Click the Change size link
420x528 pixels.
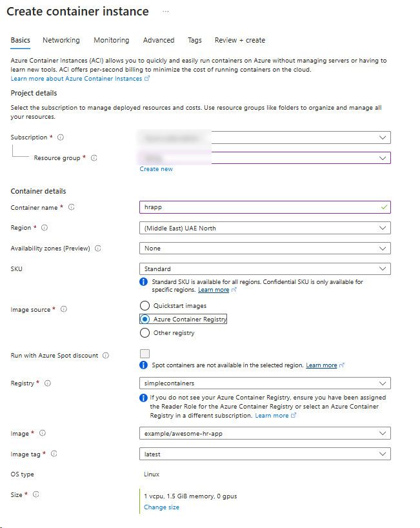coord(161,507)
